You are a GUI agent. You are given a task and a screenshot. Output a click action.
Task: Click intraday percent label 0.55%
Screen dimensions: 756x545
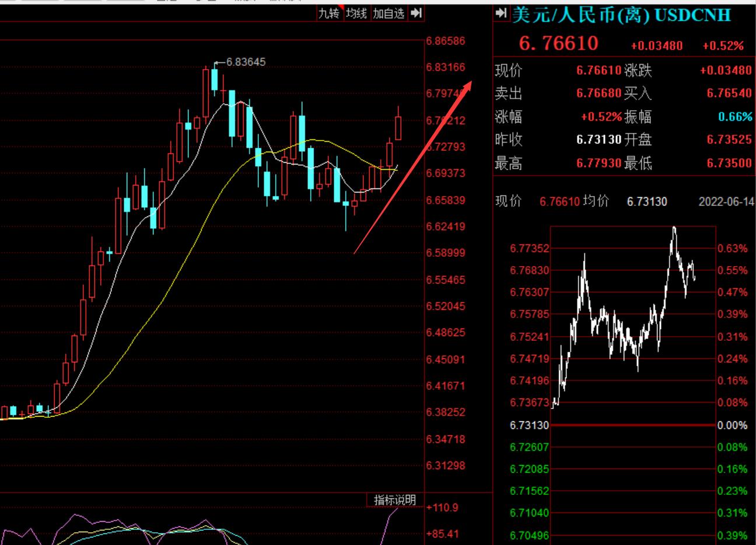pyautogui.click(x=733, y=271)
